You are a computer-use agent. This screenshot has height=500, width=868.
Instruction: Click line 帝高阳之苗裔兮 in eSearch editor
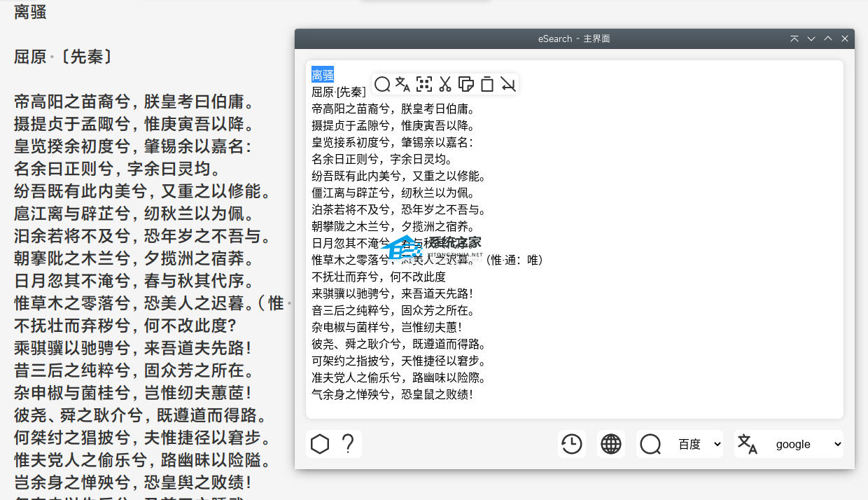pos(394,109)
